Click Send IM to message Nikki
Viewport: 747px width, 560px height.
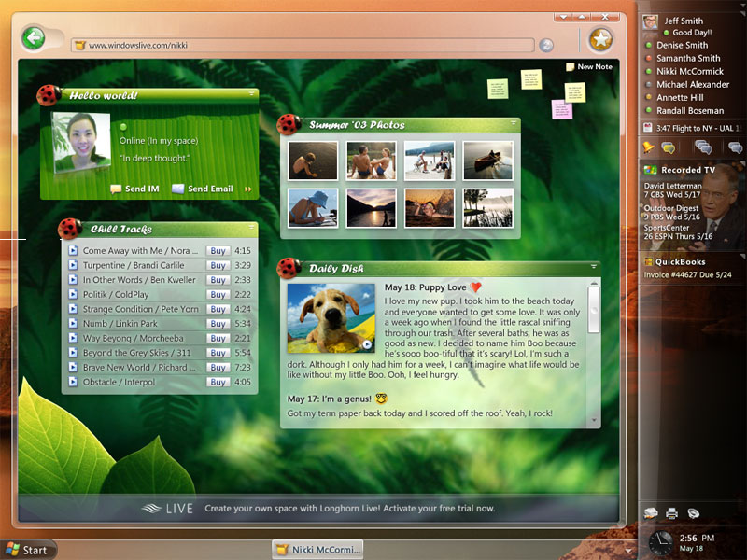[135, 189]
